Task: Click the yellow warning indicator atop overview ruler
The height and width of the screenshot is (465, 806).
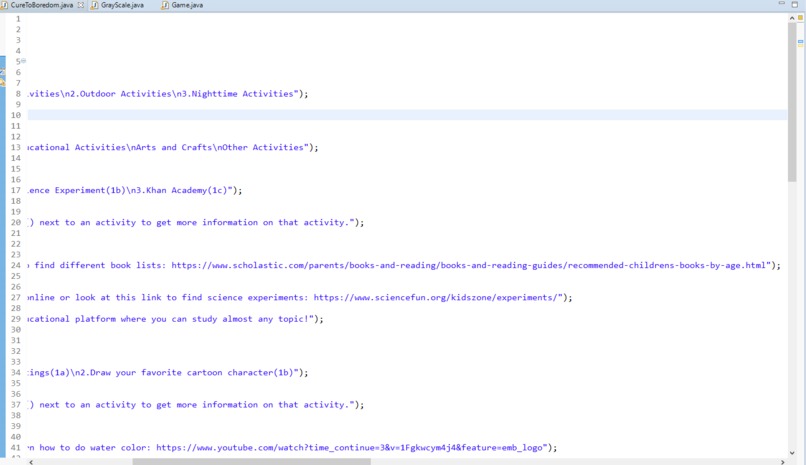Action: 800,17
